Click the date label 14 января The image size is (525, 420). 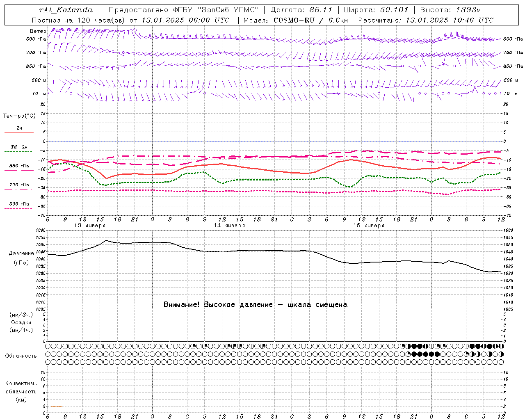(x=229, y=226)
